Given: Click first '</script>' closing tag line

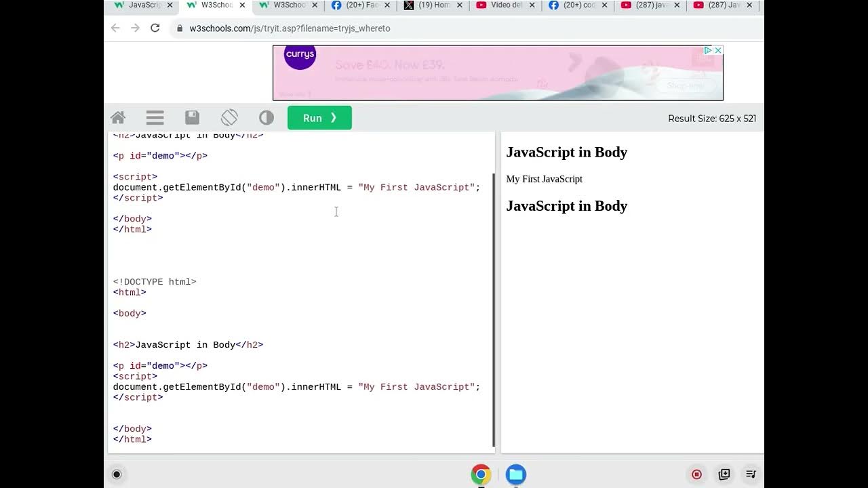Looking at the screenshot, I should 138,198.
